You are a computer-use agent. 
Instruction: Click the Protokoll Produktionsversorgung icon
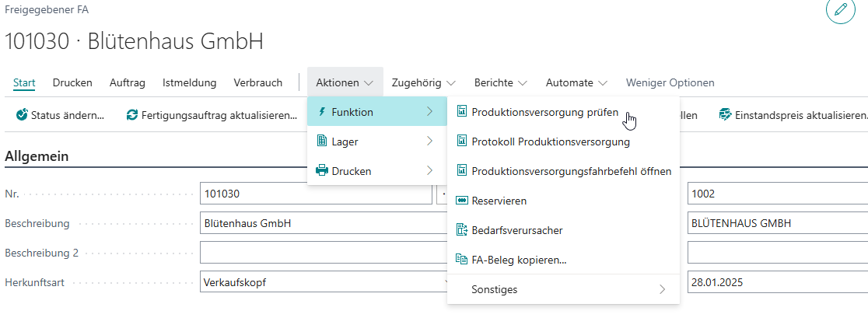point(461,142)
